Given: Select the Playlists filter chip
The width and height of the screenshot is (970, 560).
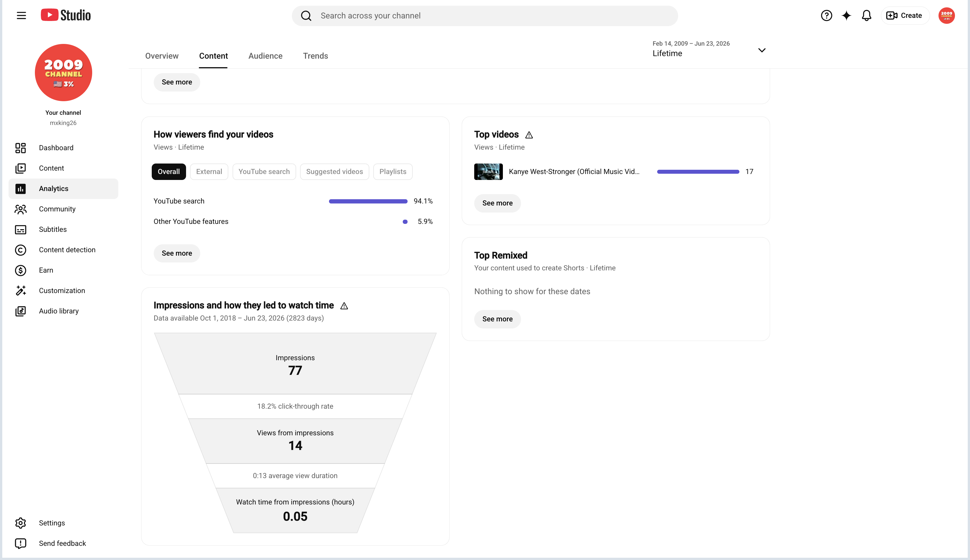Looking at the screenshot, I should click(x=393, y=171).
